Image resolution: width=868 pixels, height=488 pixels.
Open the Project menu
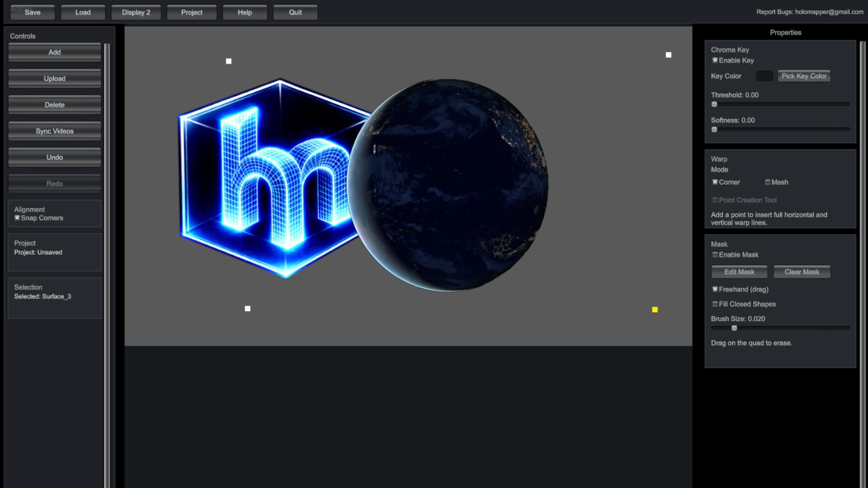click(x=192, y=12)
